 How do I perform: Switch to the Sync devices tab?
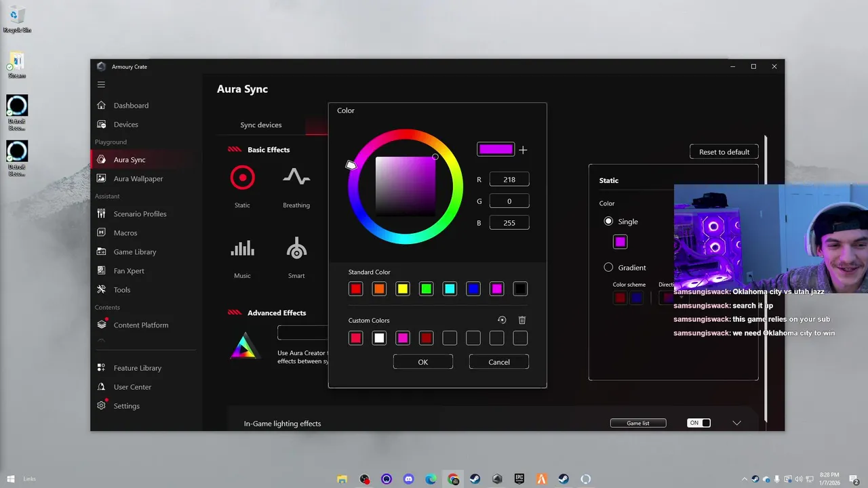tap(261, 125)
